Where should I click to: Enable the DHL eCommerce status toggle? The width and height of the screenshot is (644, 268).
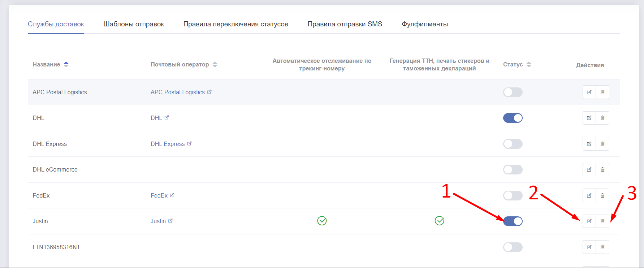[513, 169]
